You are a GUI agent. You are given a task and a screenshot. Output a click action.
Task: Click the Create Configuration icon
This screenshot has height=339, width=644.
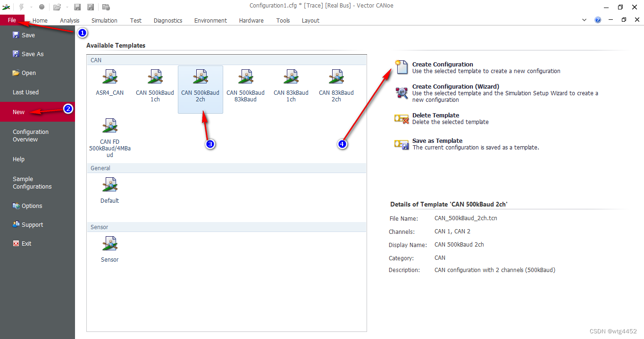pyautogui.click(x=401, y=67)
